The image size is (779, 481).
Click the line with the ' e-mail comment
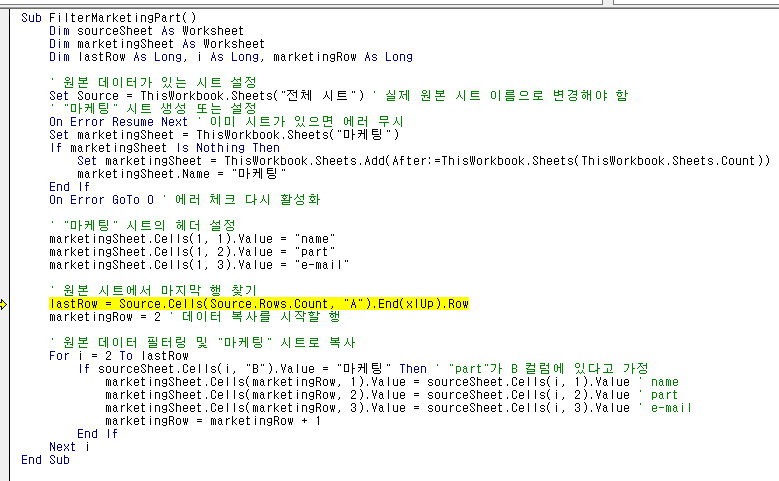(x=398, y=407)
